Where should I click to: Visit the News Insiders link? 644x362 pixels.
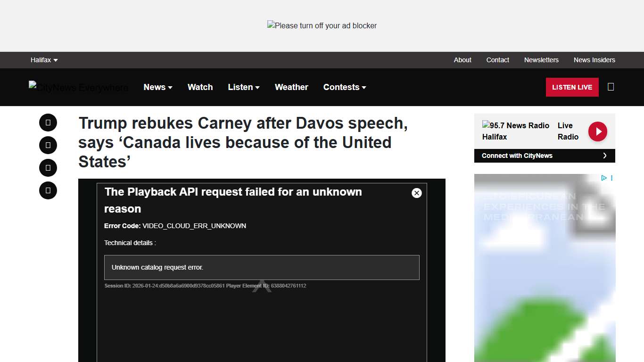(x=594, y=60)
